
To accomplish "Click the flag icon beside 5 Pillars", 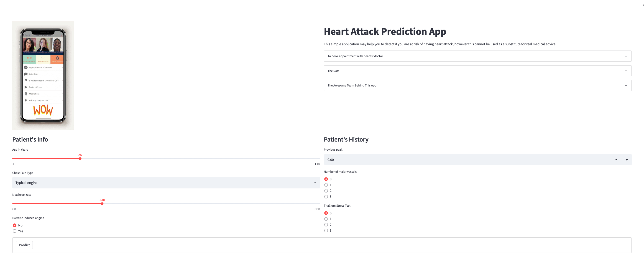I will pos(26,80).
